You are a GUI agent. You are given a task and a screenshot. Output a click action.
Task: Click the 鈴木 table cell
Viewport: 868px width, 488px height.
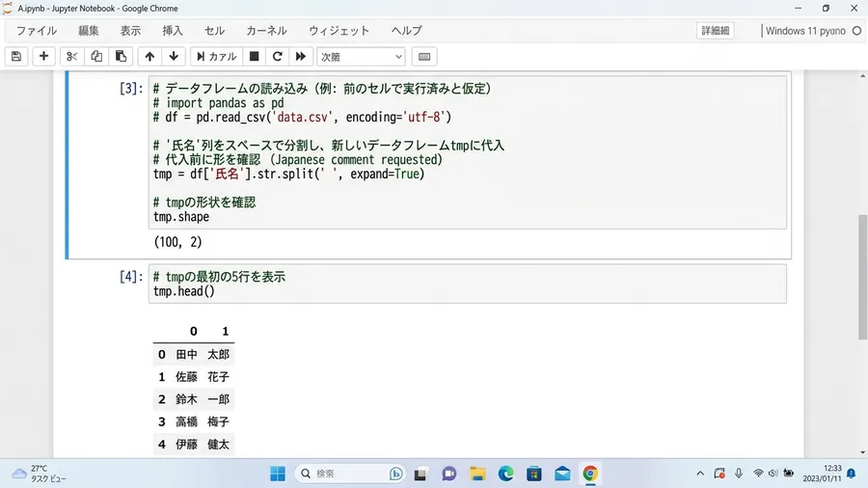[186, 399]
